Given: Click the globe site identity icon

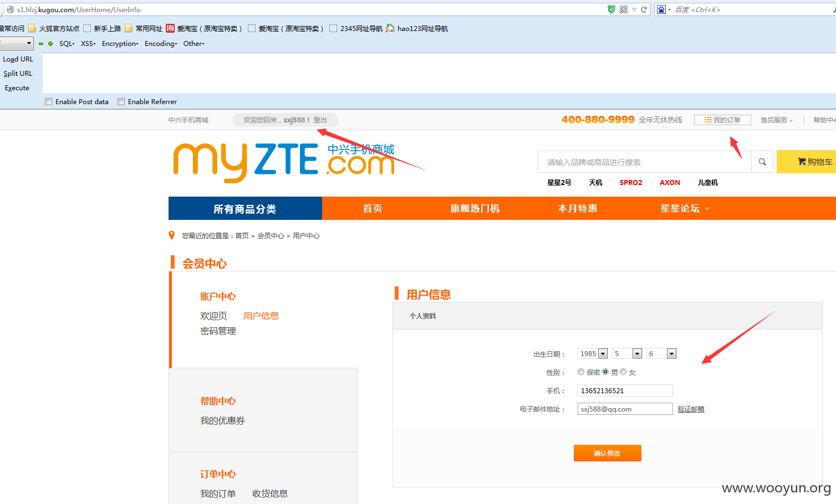Looking at the screenshot, I should 10,9.
